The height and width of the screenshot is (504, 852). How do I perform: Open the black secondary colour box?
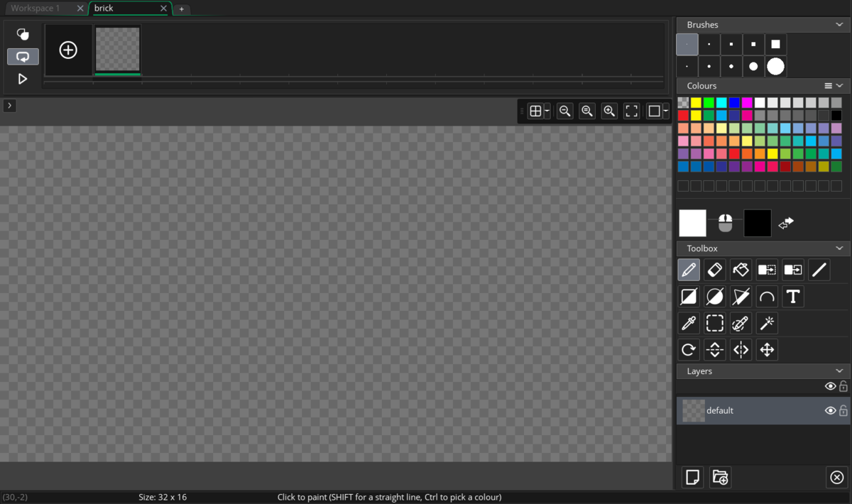(758, 223)
